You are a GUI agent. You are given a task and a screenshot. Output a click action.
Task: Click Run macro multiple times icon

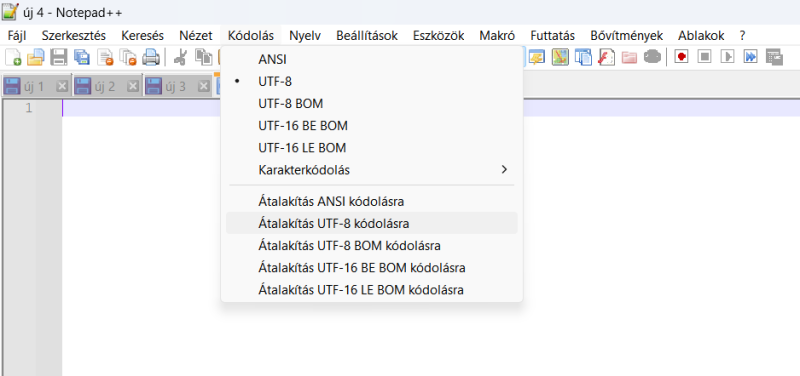pyautogui.click(x=750, y=56)
